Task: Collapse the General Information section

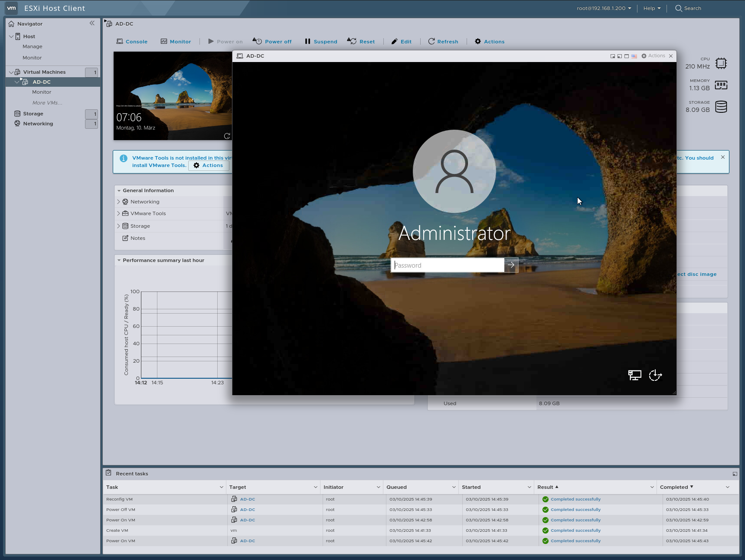Action: tap(119, 190)
